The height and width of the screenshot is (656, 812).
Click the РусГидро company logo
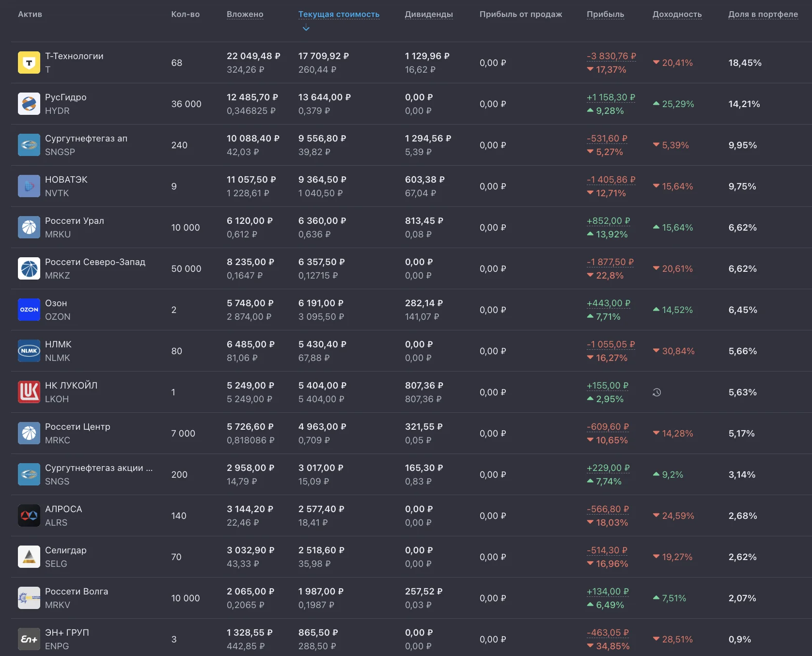[29, 104]
